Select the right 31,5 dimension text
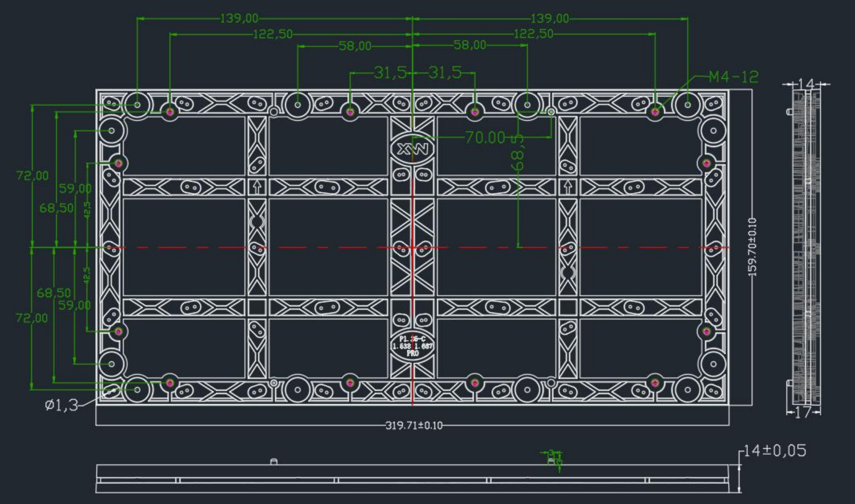 445,73
